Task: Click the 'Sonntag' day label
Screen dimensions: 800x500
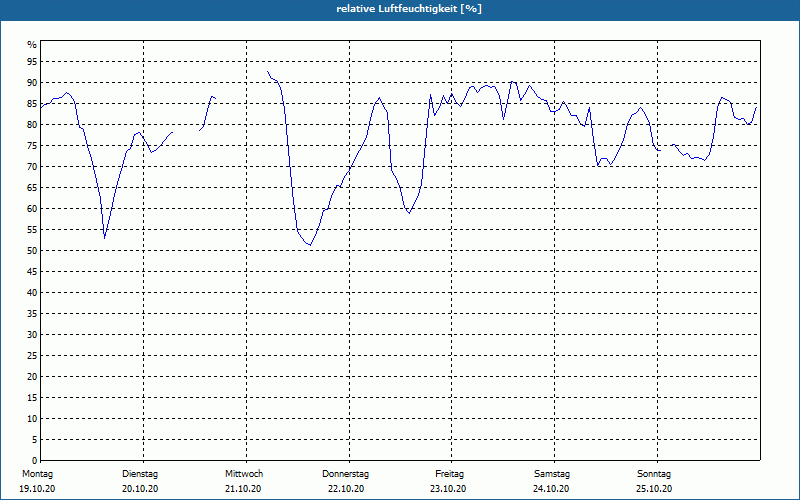Action: click(654, 474)
